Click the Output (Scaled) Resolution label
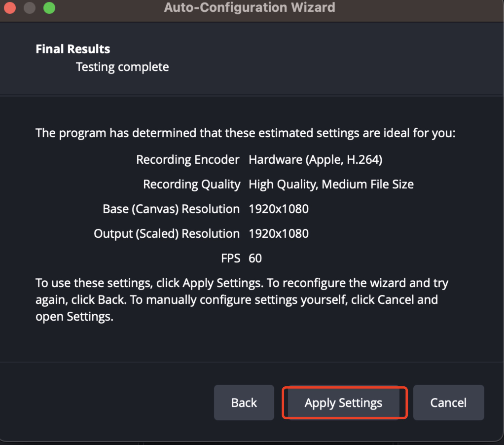Viewport: 504px width, 445px height. [x=167, y=233]
